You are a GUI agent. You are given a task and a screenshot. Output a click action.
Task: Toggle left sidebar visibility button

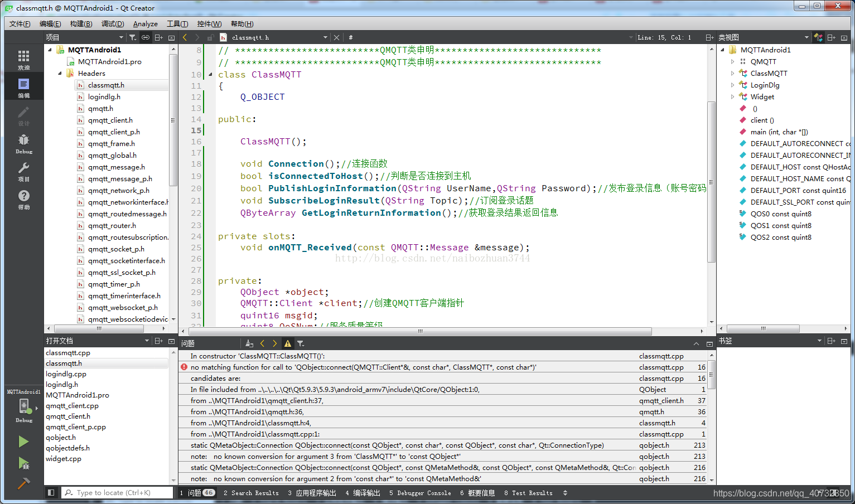51,492
